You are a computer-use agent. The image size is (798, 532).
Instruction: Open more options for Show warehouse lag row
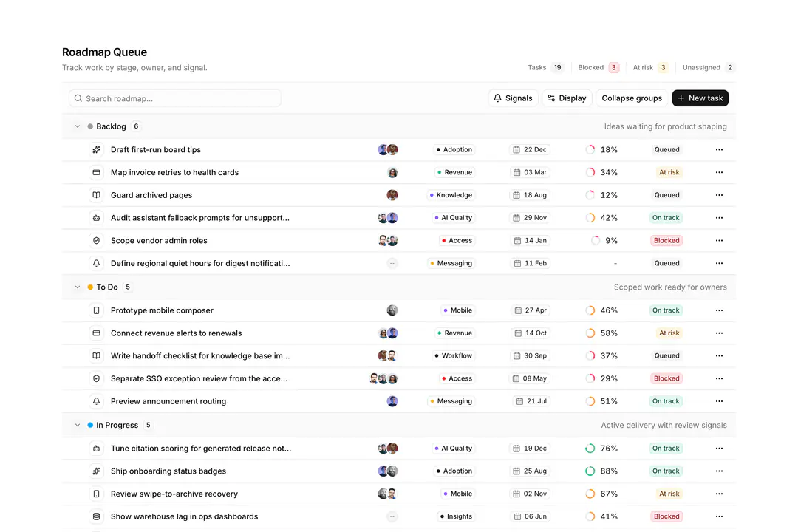pyautogui.click(x=719, y=516)
